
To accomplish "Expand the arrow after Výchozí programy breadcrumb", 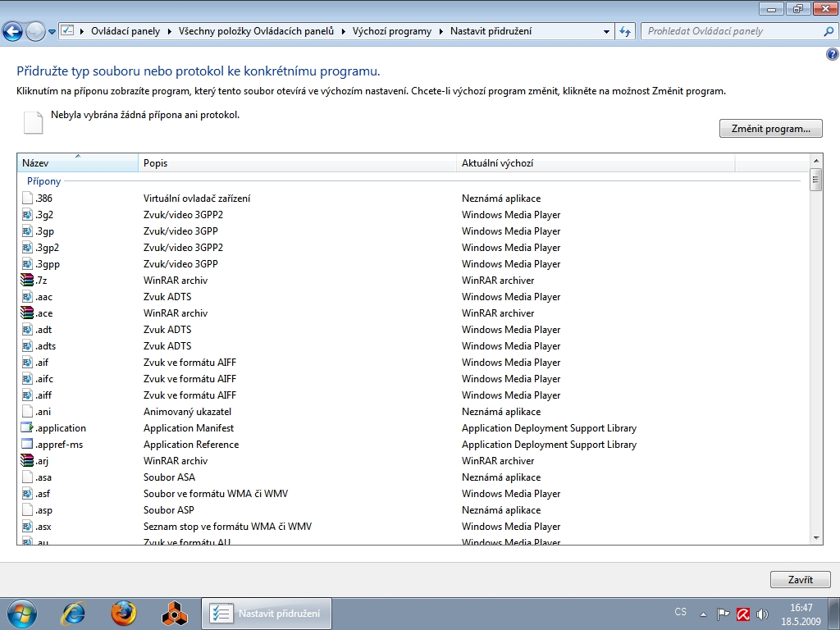I will coord(441,32).
